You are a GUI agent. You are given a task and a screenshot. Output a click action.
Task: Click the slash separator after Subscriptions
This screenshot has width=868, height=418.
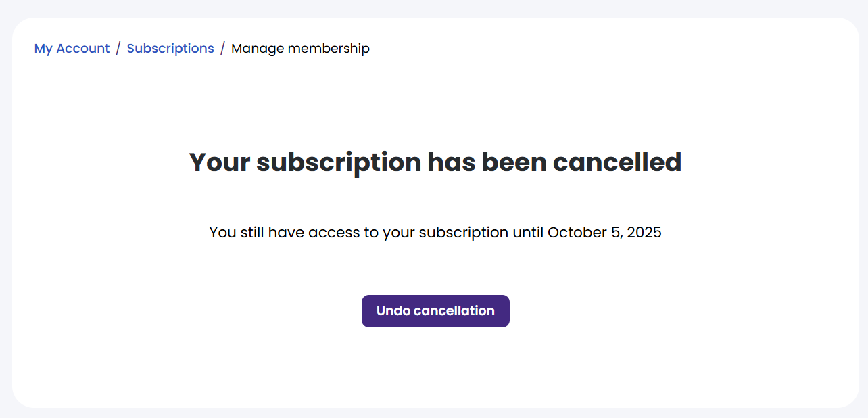222,49
